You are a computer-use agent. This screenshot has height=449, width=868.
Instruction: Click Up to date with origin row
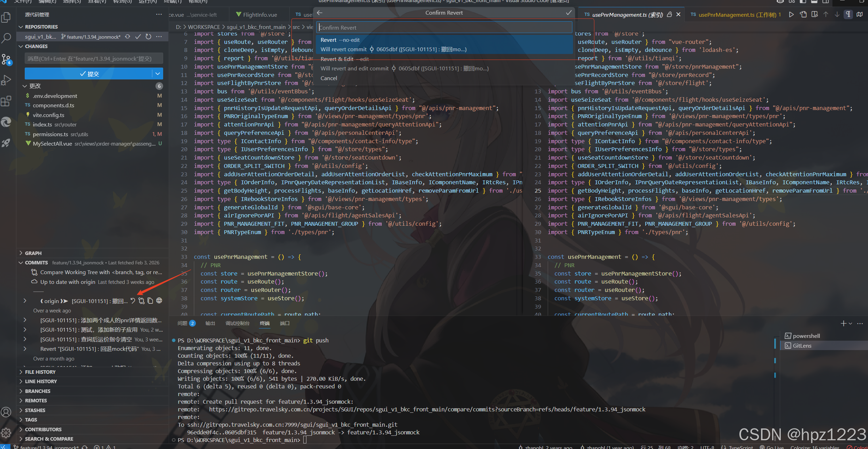pyautogui.click(x=93, y=282)
